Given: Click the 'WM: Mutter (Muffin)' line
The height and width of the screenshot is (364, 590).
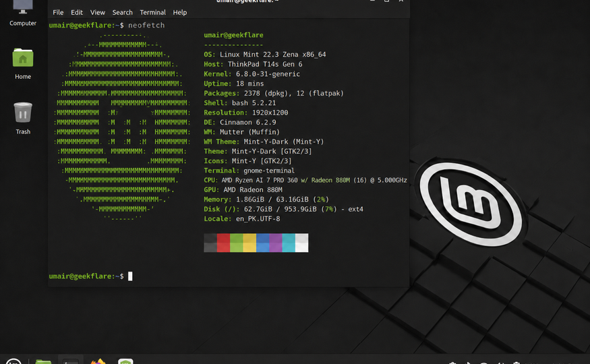Looking at the screenshot, I should pyautogui.click(x=241, y=132).
